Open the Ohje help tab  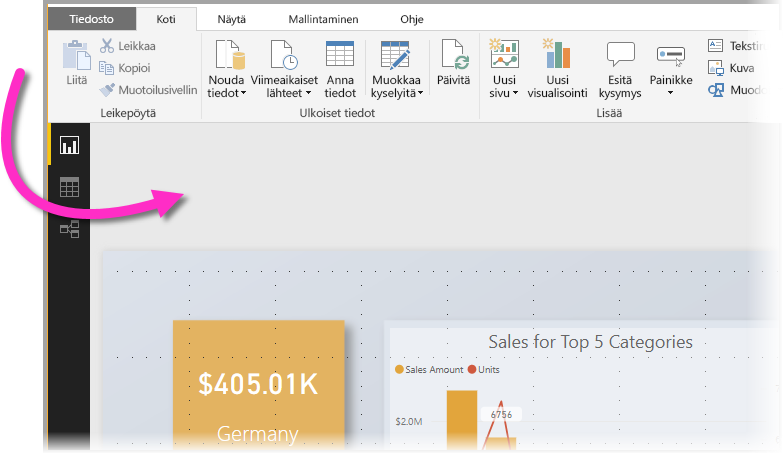click(411, 19)
